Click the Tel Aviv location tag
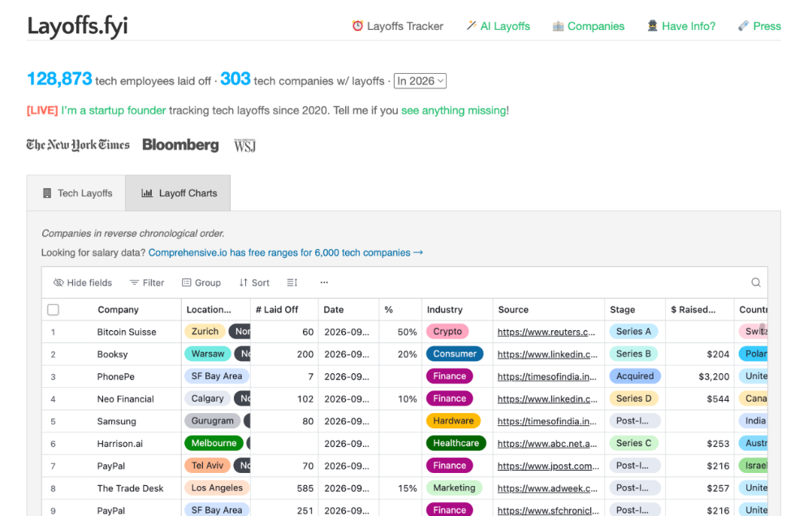 tap(207, 465)
